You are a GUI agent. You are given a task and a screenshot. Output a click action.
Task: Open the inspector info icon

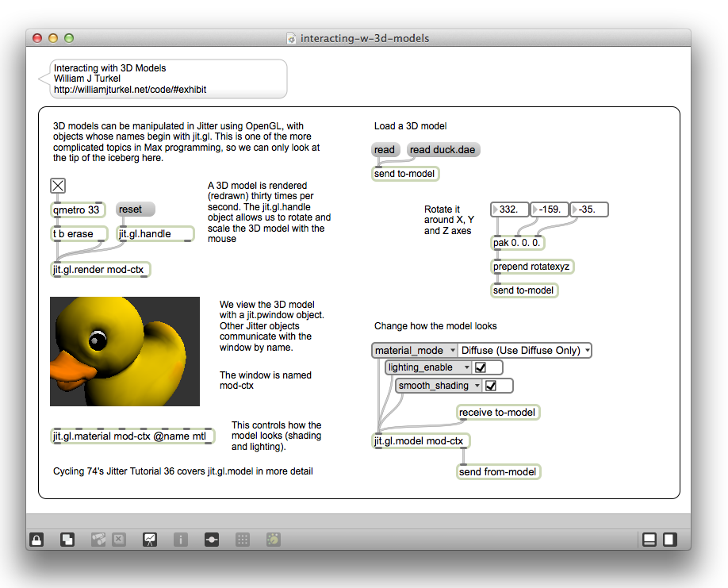click(x=181, y=540)
